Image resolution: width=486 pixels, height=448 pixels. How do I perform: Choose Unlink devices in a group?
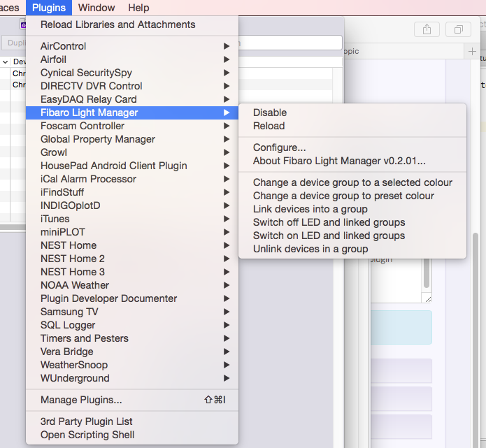click(x=352, y=249)
